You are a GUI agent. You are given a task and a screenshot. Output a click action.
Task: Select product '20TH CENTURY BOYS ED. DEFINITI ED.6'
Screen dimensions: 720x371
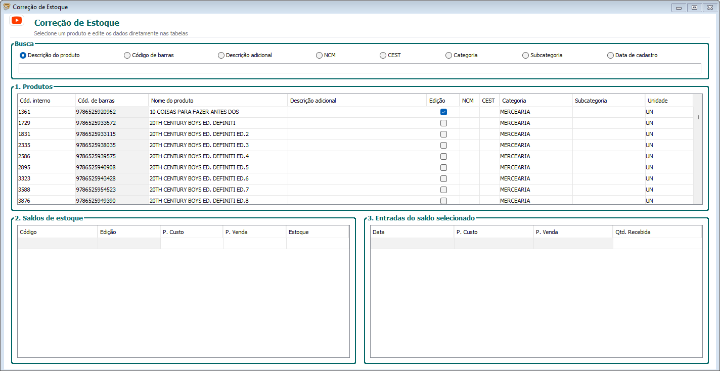pos(218,178)
